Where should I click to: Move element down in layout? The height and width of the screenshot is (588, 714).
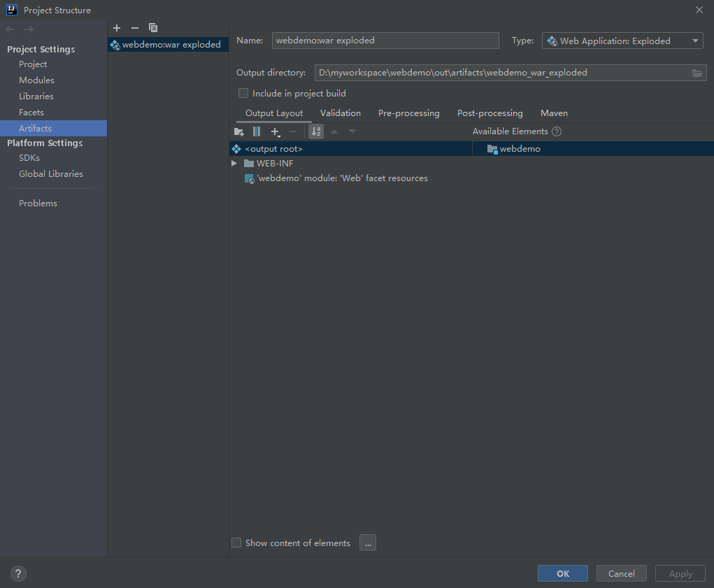(352, 132)
